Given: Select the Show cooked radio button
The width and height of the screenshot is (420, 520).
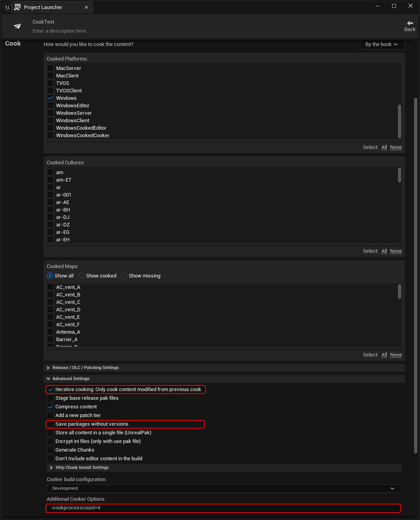Looking at the screenshot, I should pos(81,276).
